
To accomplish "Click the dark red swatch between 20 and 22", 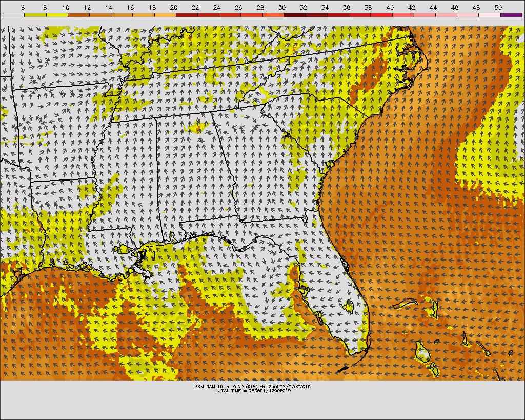I will click(187, 15).
